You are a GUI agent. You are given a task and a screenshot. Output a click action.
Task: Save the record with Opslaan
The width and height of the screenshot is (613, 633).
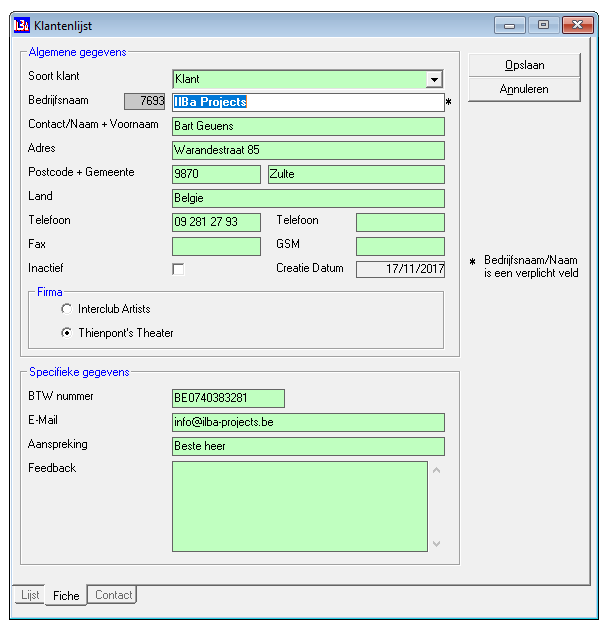point(524,65)
